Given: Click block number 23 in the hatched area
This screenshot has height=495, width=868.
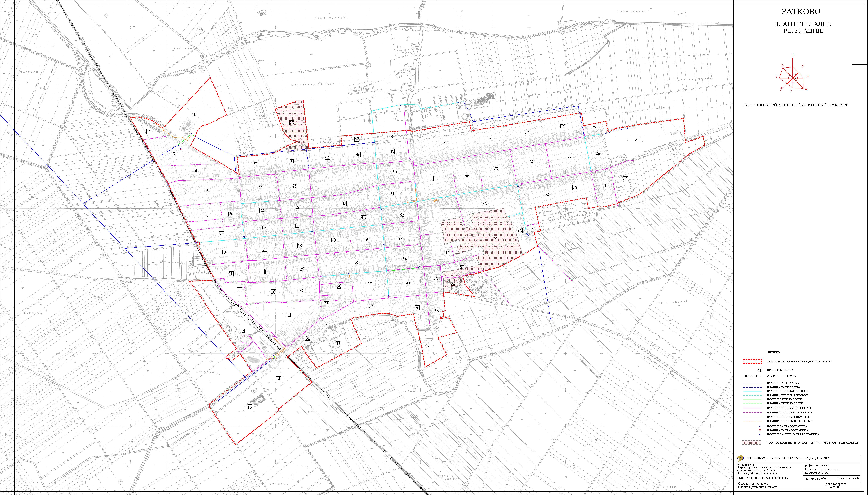Looking at the screenshot, I should 292,123.
